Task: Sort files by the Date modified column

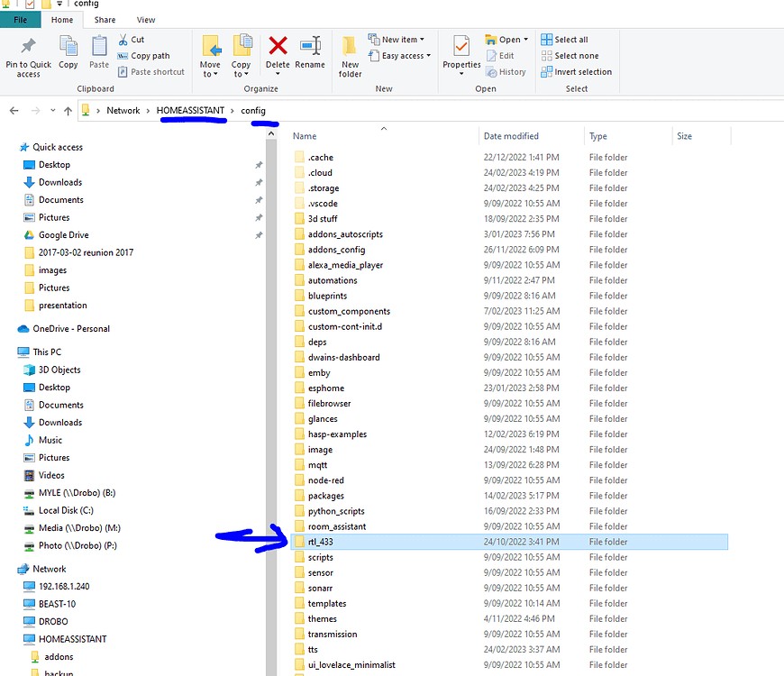Action: 514,135
